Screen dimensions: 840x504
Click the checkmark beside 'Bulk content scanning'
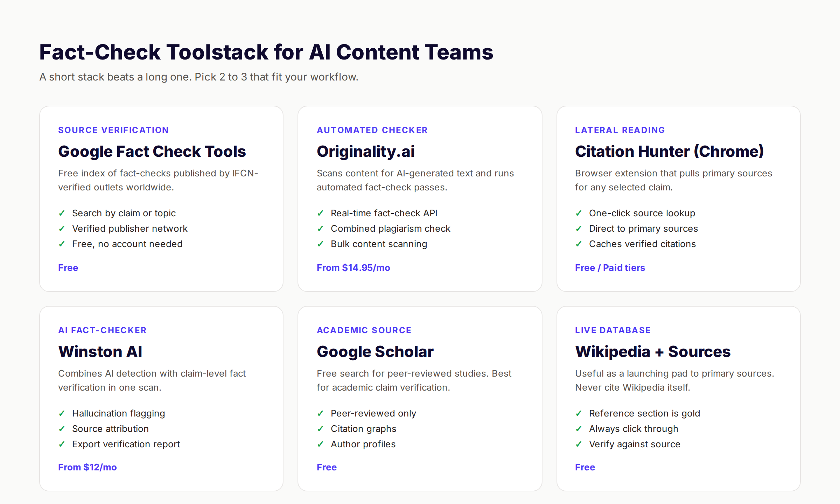[320, 244]
